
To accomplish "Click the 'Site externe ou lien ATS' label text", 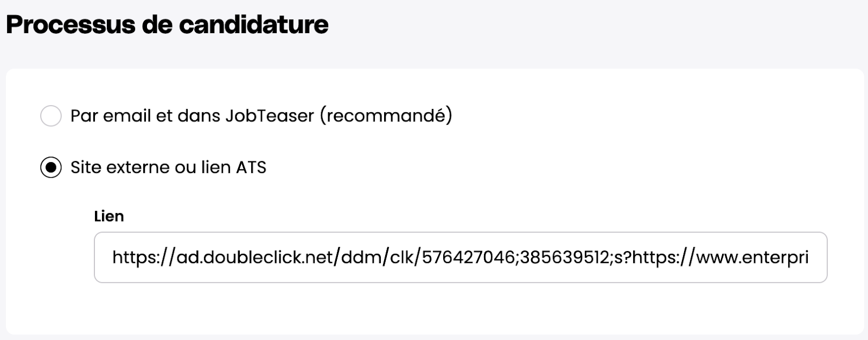I will pos(168,168).
